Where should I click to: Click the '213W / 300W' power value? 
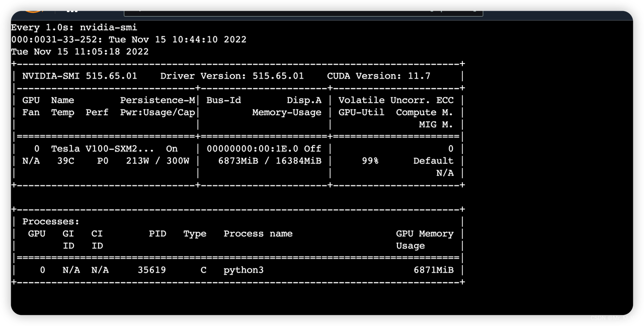tap(157, 161)
